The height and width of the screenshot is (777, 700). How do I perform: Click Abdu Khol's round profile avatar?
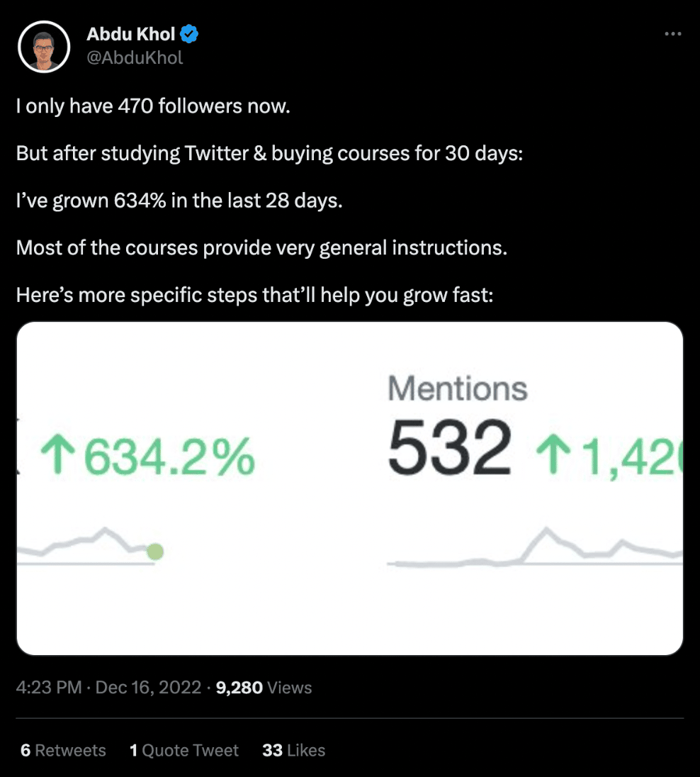(x=44, y=47)
